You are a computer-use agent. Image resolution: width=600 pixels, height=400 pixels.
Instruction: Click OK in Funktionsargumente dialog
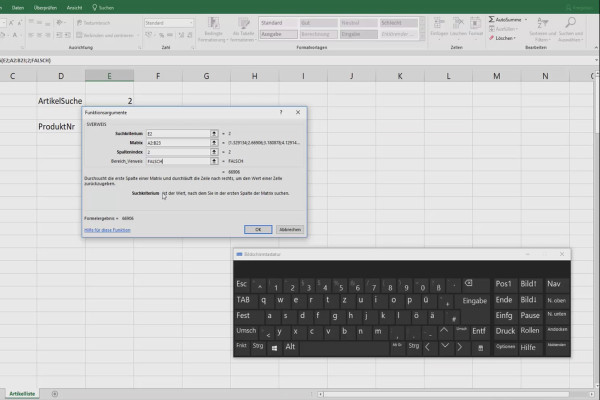[258, 229]
